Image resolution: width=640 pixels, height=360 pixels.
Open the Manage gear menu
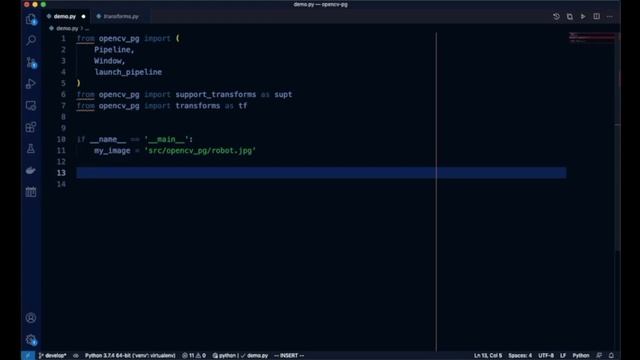pos(31,339)
